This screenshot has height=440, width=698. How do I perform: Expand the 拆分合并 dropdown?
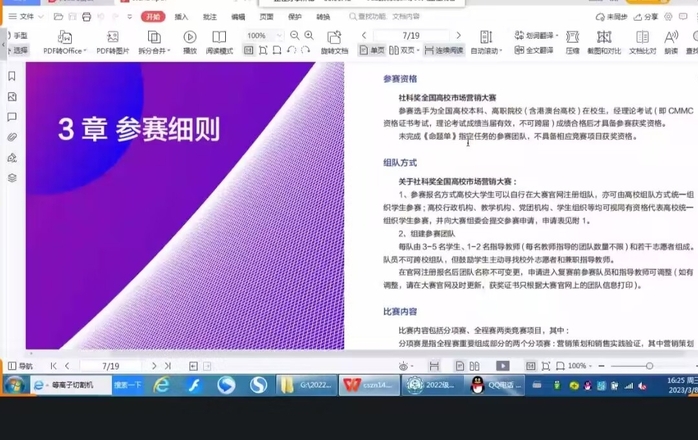[156, 50]
